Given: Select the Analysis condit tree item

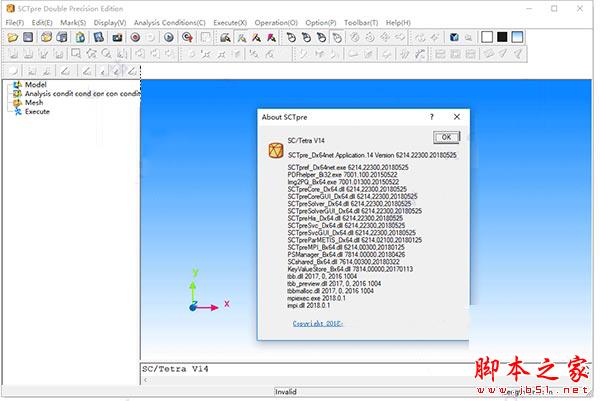Looking at the screenshot, I should pos(82,94).
